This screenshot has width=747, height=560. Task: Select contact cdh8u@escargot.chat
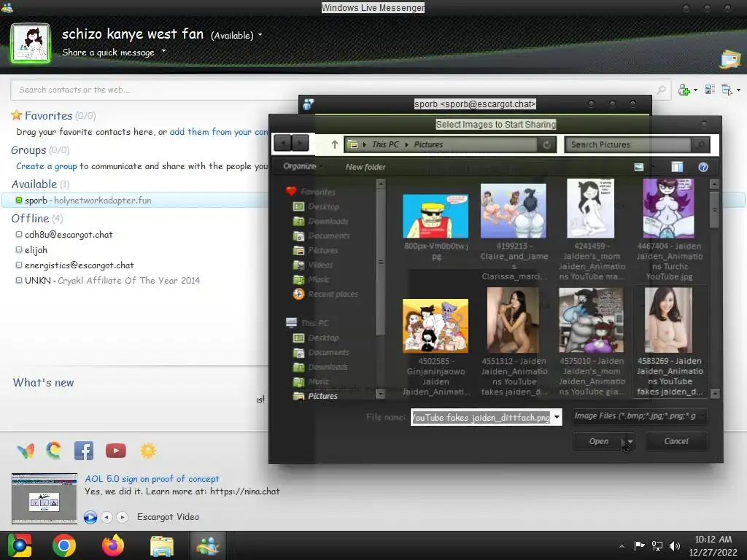click(69, 234)
